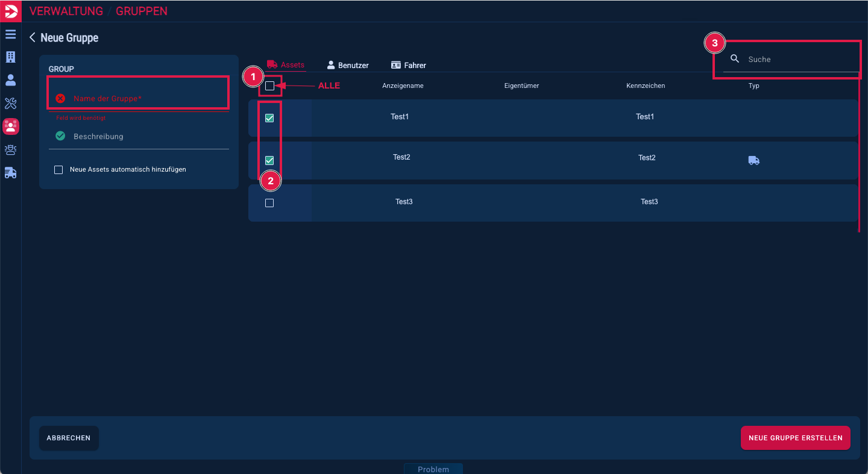Switch to the Fahrer tab
This screenshot has height=474, width=868.
(x=409, y=65)
